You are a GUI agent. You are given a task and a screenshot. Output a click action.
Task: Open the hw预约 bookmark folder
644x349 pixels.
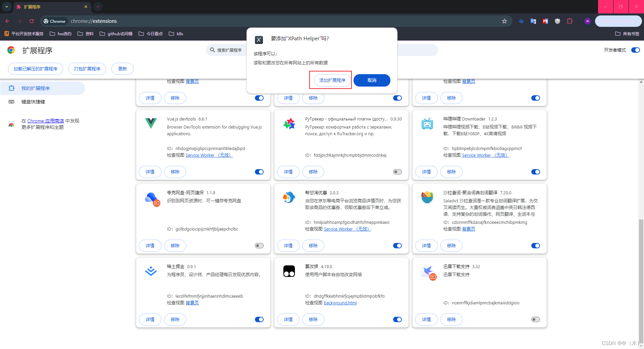(60, 34)
